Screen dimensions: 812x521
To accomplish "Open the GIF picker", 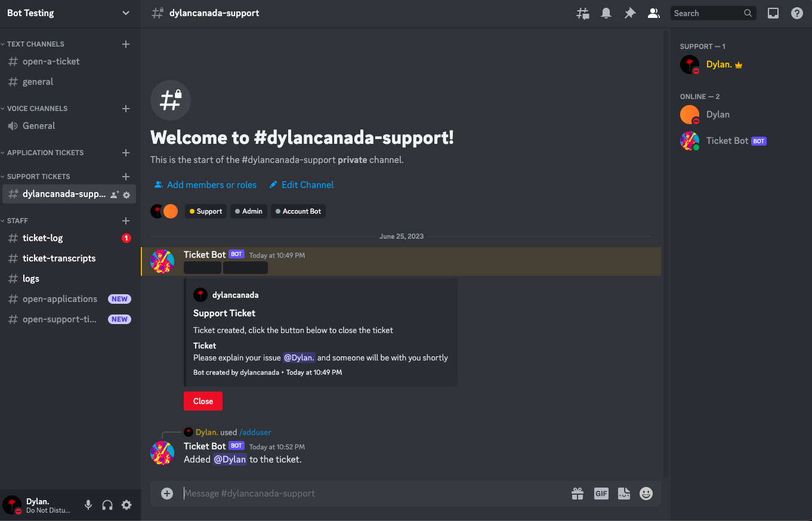I will point(601,493).
